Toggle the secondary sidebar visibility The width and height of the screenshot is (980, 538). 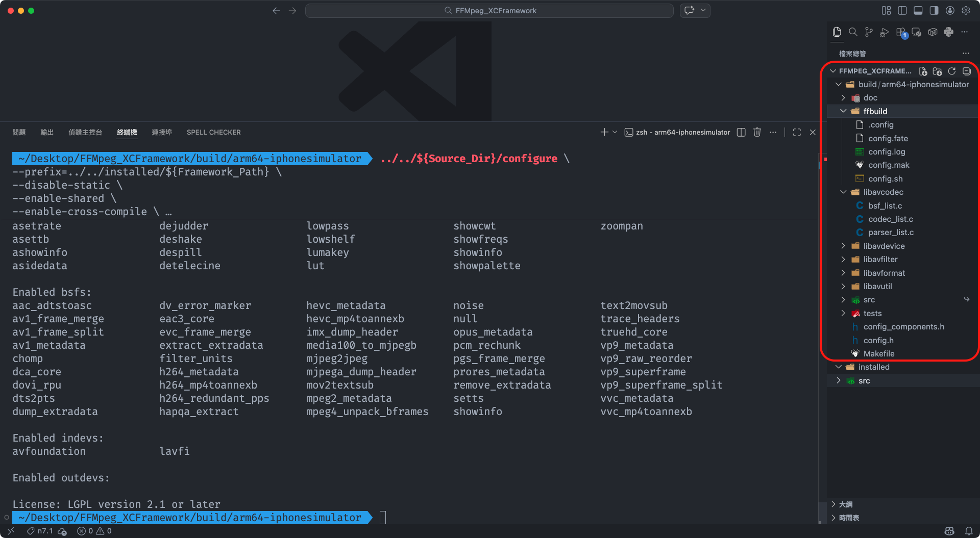[x=934, y=11]
